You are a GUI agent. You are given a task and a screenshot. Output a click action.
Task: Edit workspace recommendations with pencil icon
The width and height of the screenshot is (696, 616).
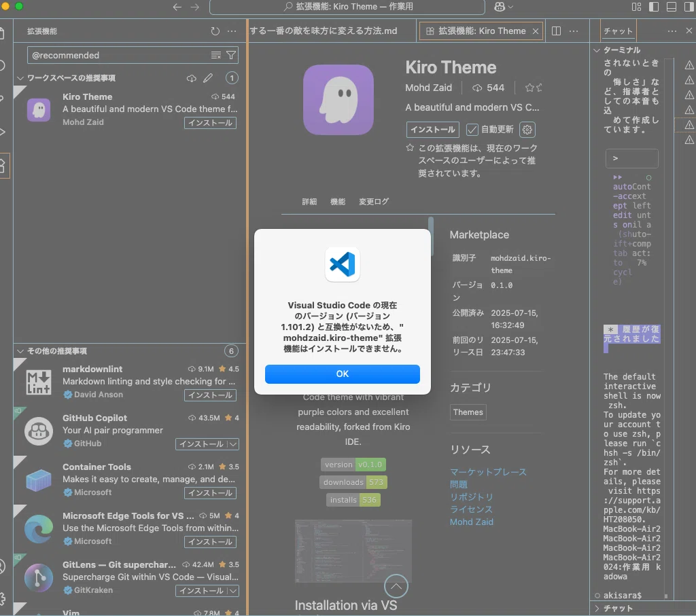coord(208,78)
